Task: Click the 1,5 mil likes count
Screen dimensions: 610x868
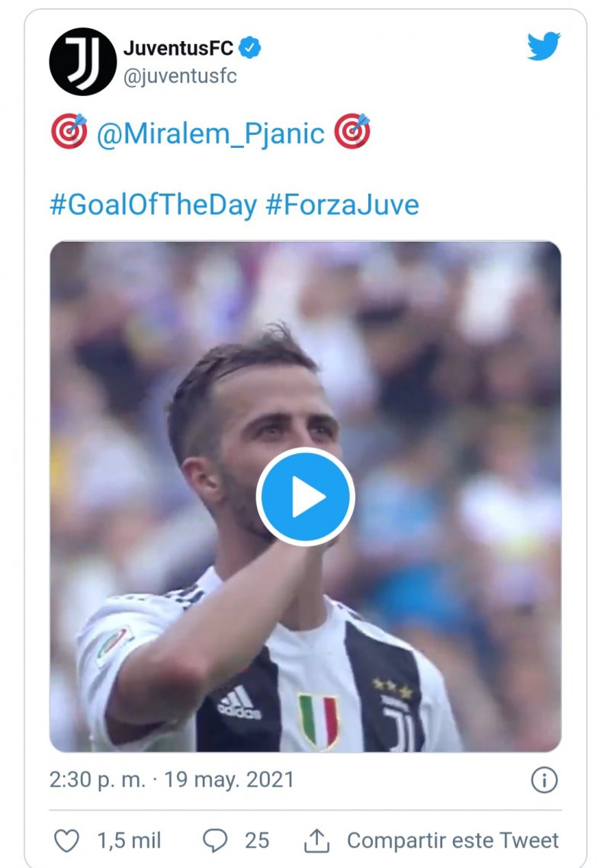Action: coord(129,841)
